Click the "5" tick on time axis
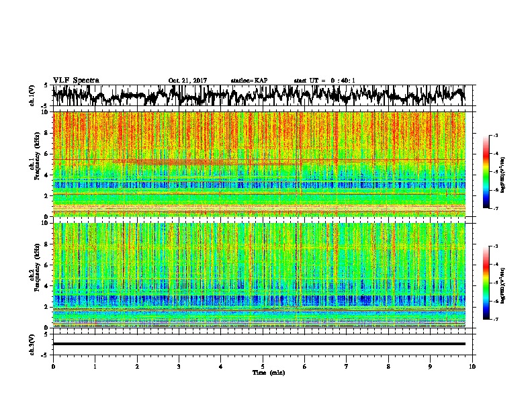Viewport: 532px width, 411px height. pos(263,366)
